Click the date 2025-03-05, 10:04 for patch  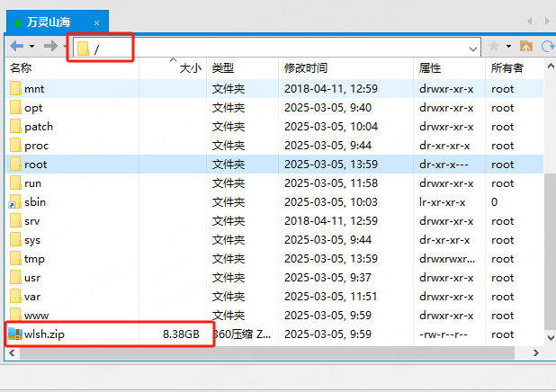pos(331,127)
